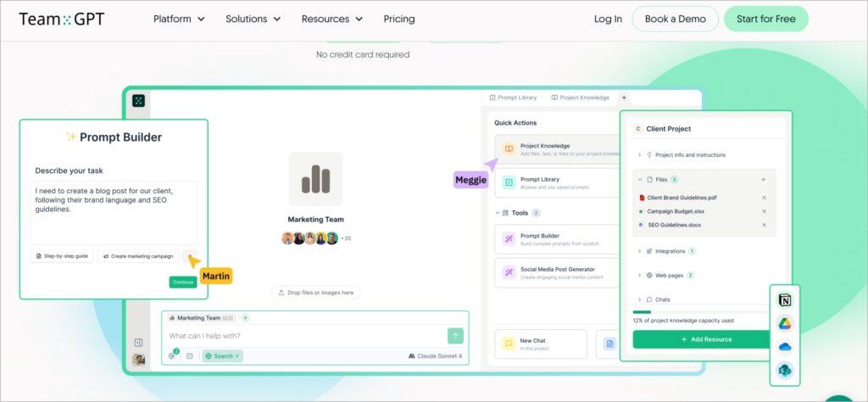Viewport: 868px width, 402px height.
Task: Open the Platform dropdown menu
Action: [179, 19]
